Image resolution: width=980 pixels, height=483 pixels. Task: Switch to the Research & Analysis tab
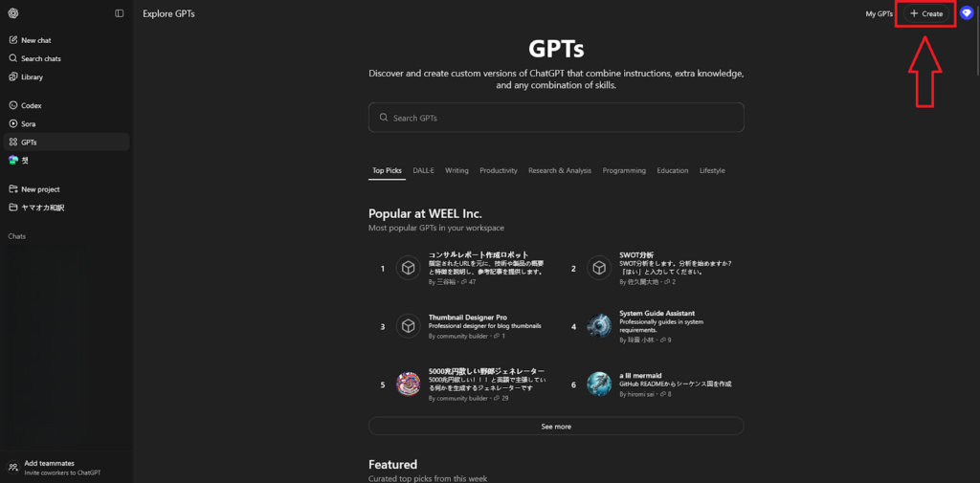click(x=559, y=170)
